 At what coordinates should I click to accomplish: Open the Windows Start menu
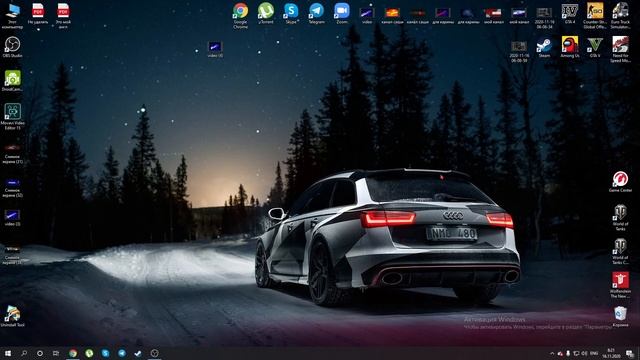tap(8, 353)
